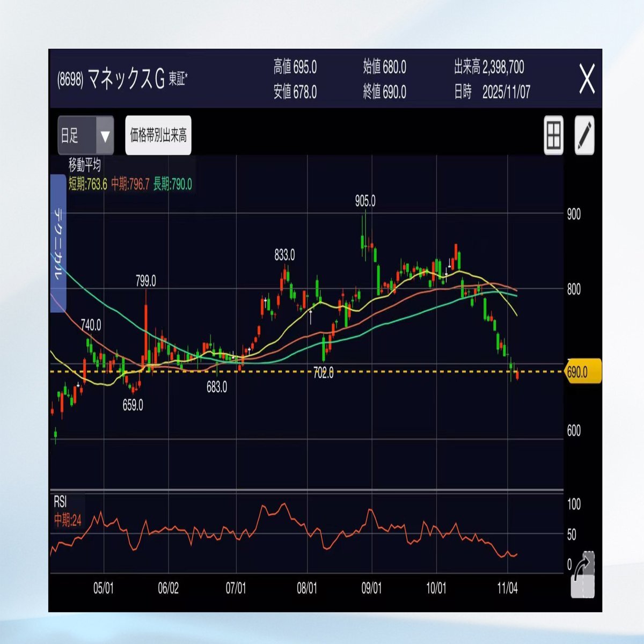The height and width of the screenshot is (644, 644).
Task: Click the 800 price axis label
Action: coord(574,290)
